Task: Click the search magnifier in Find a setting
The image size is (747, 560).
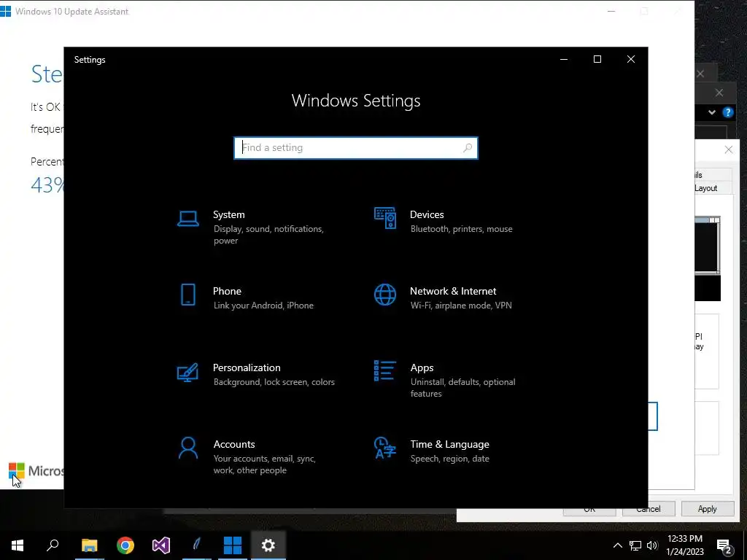Action: point(468,147)
